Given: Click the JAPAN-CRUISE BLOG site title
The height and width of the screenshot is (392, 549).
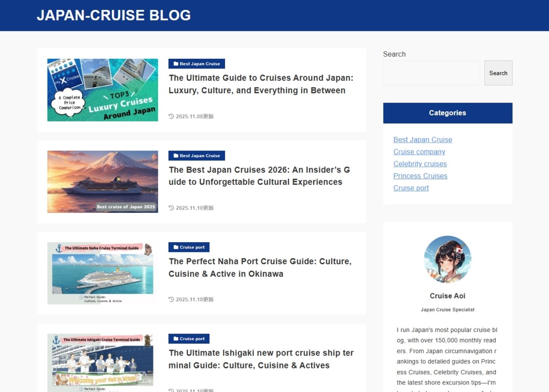Looking at the screenshot, I should pyautogui.click(x=114, y=15).
